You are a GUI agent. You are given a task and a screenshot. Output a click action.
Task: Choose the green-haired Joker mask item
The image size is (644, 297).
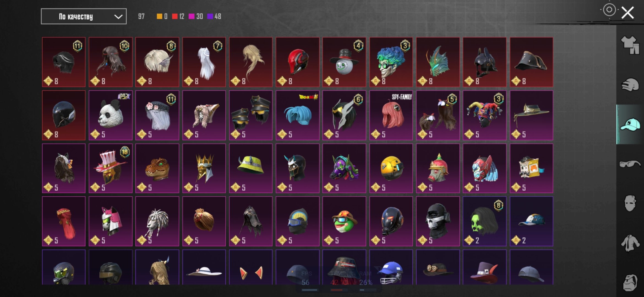391,62
